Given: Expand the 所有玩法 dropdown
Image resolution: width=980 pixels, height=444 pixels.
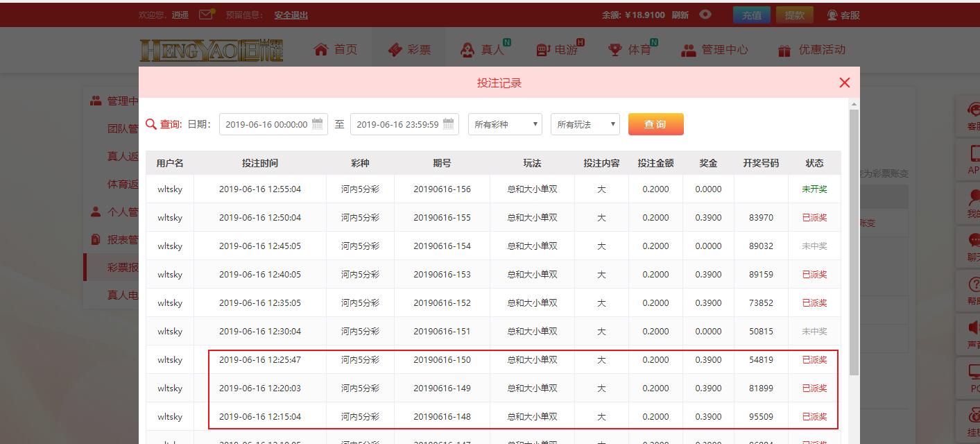Looking at the screenshot, I should (x=585, y=124).
